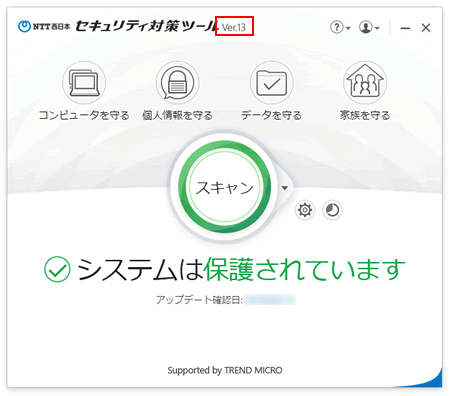Open the account user icon menu
Image resolution: width=450 pixels, height=396 pixels.
coord(369,27)
